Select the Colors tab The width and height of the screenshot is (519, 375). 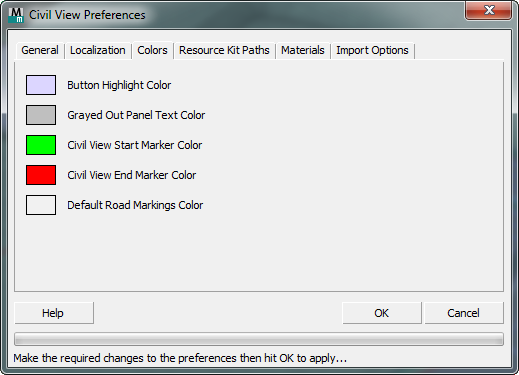click(x=152, y=50)
